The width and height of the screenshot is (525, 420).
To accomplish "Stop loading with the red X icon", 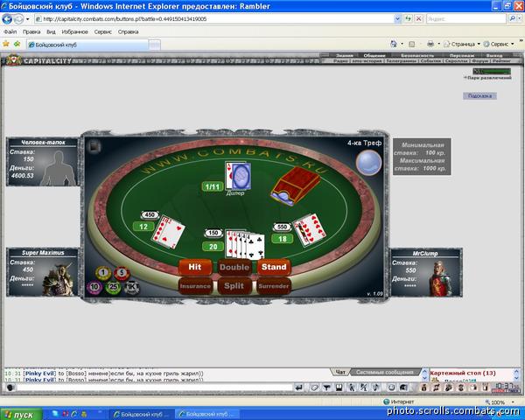I will tap(418, 19).
